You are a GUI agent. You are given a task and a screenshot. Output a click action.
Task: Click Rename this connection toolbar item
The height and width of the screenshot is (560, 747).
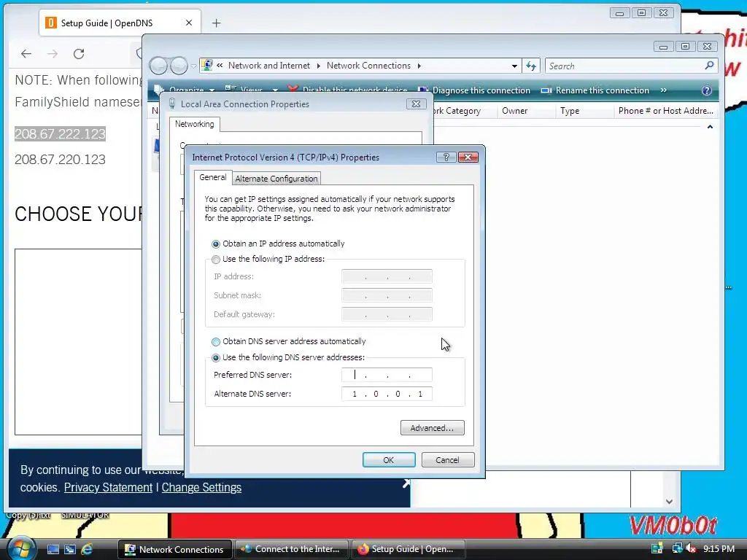[595, 90]
